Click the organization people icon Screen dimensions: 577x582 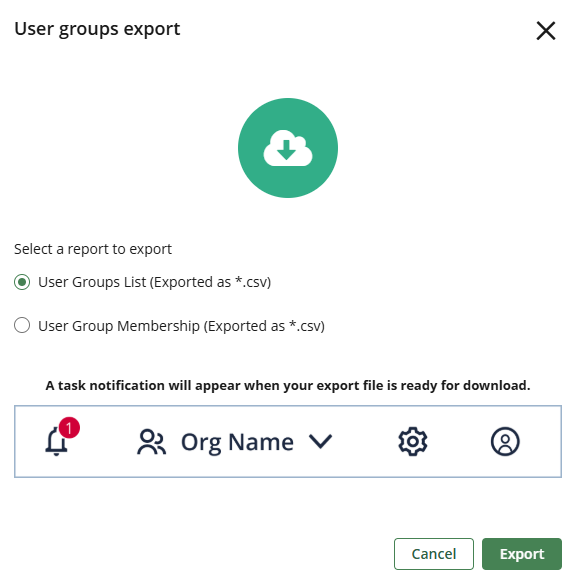(151, 442)
